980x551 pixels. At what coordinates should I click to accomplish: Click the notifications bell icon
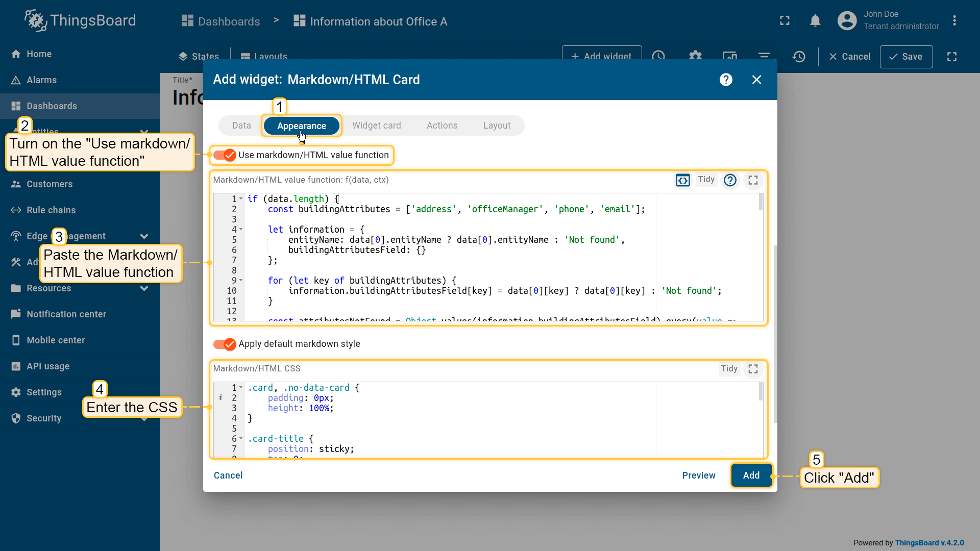pyautogui.click(x=815, y=21)
